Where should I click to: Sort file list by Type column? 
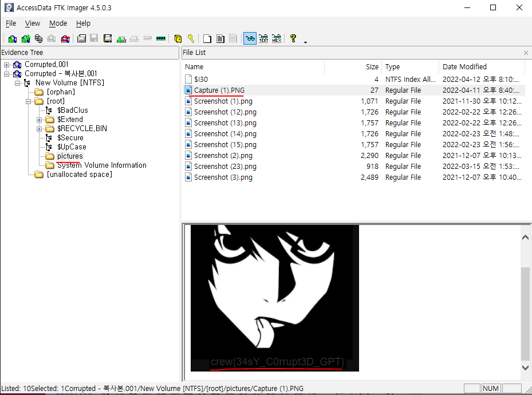point(410,67)
